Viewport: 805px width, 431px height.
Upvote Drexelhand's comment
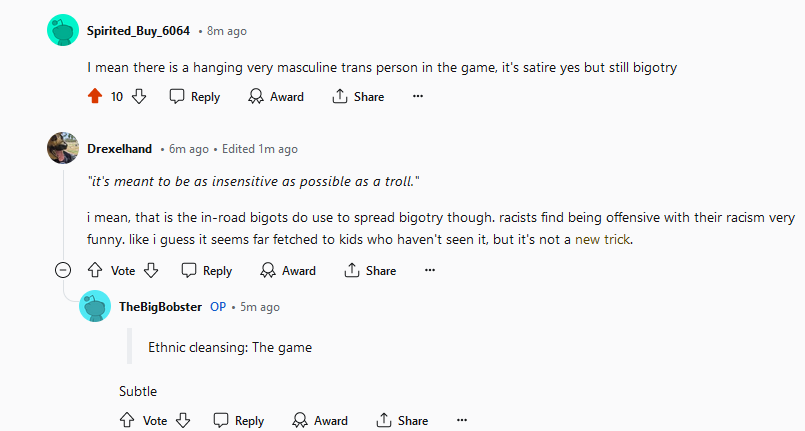[x=95, y=270]
